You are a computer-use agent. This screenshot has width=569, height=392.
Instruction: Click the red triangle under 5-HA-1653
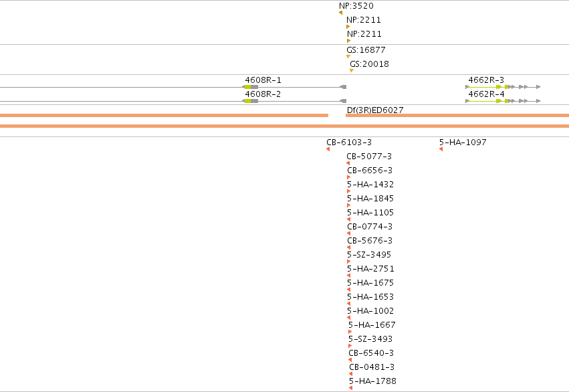[349, 304]
